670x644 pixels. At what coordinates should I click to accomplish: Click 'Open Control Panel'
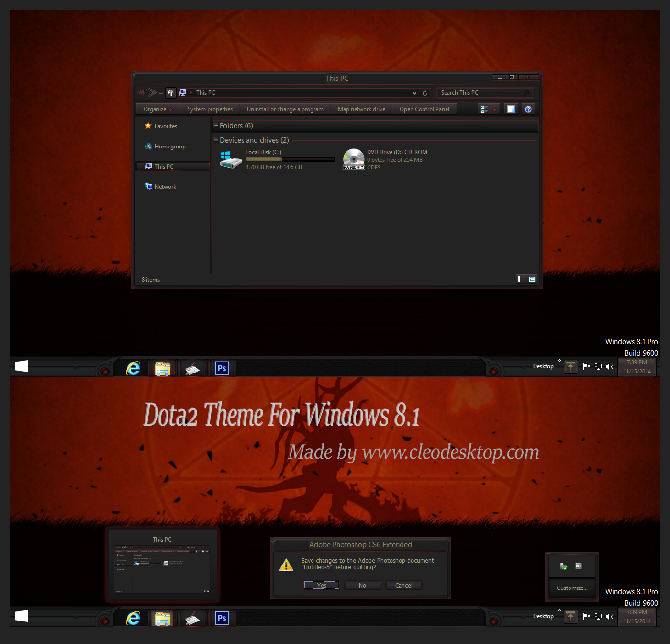pos(424,109)
